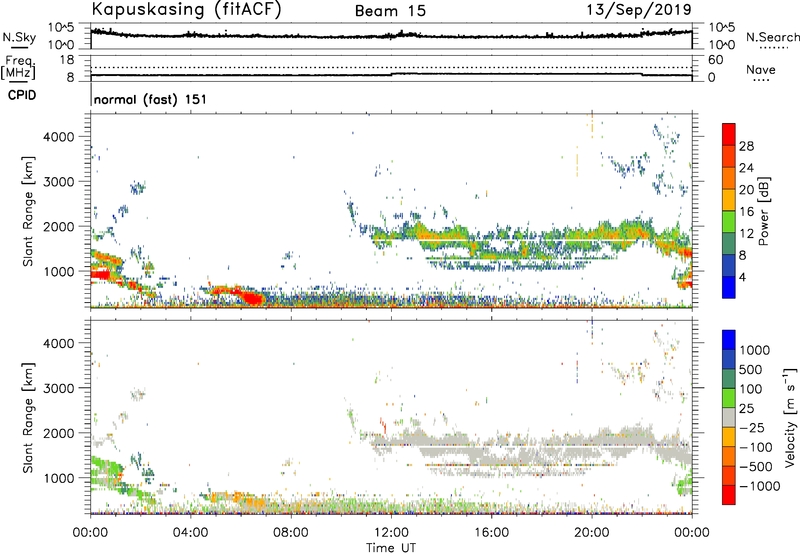
Task: Pick the light green power segment between 12 and 16
Action: tap(729, 222)
